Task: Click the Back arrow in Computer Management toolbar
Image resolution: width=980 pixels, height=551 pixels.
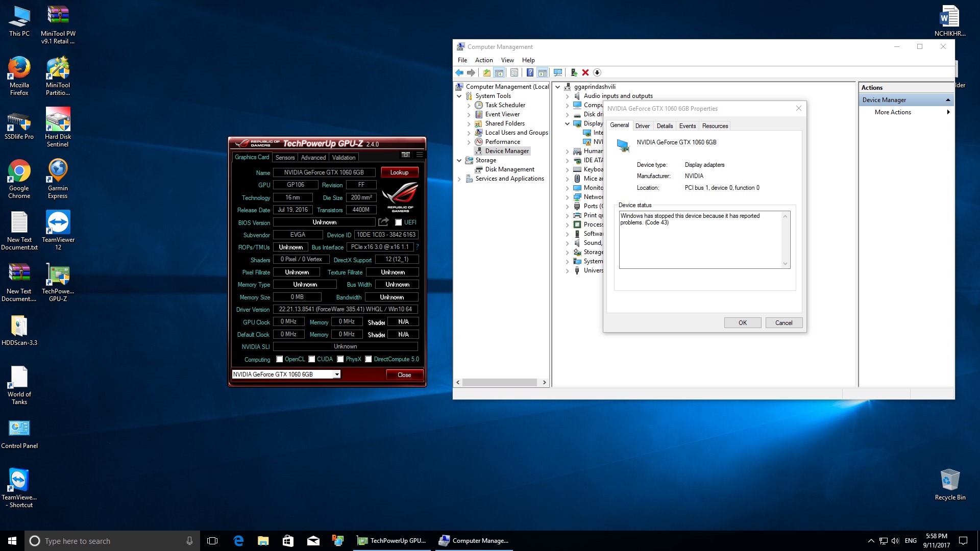Action: click(x=459, y=72)
